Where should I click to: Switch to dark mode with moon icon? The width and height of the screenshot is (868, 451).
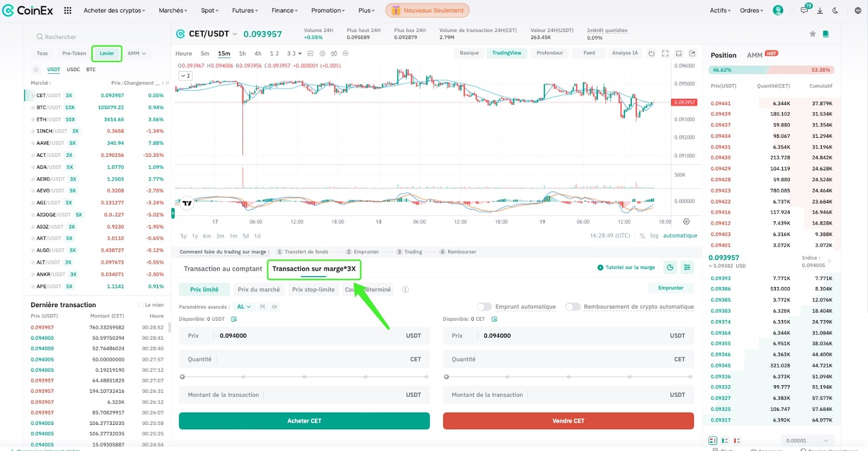[835, 10]
